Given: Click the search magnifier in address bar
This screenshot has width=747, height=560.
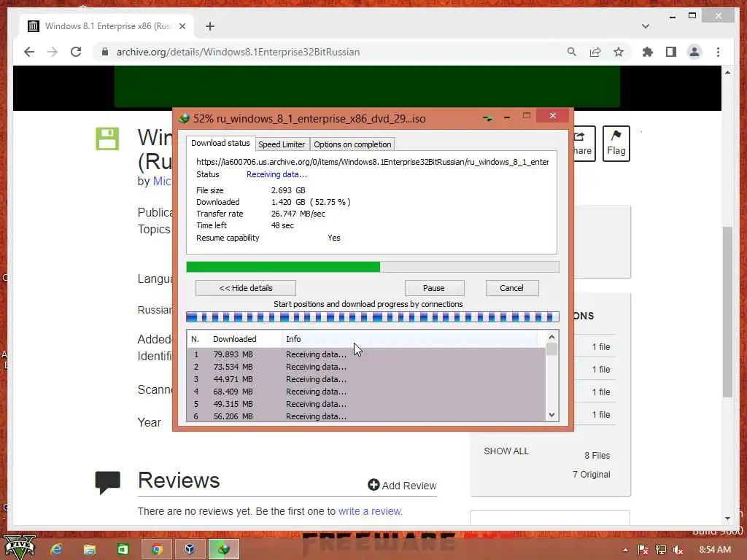Looking at the screenshot, I should click(x=572, y=52).
